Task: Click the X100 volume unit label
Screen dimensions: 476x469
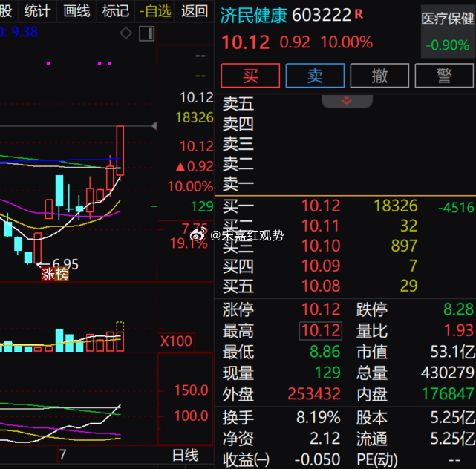Action: [176, 341]
